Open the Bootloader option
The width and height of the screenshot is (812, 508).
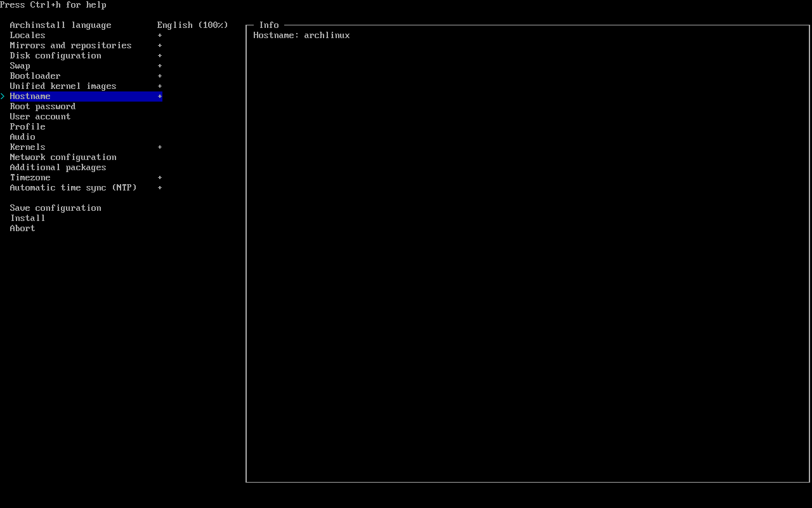[35, 76]
